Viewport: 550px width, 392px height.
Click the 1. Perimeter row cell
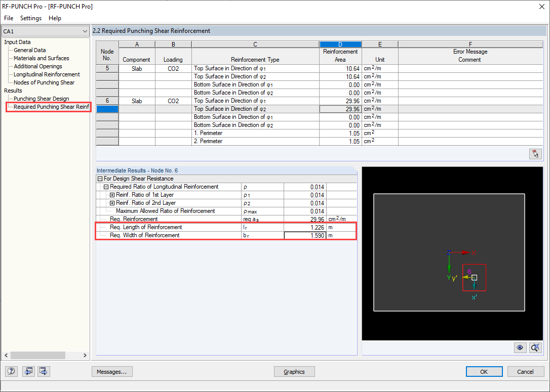(x=255, y=133)
